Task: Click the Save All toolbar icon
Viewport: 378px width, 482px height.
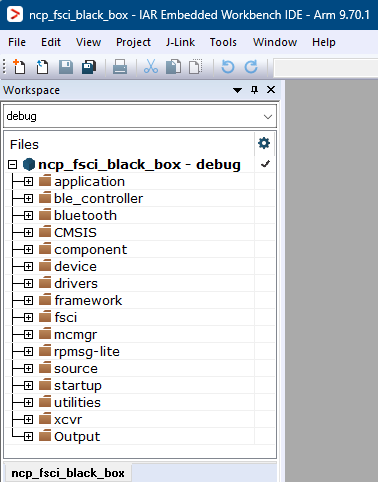Action: point(89,66)
